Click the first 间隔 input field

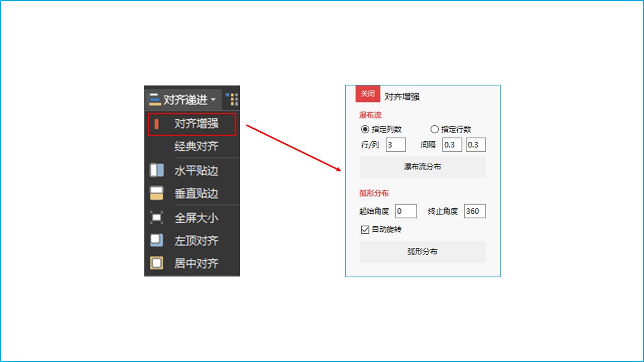tap(452, 145)
